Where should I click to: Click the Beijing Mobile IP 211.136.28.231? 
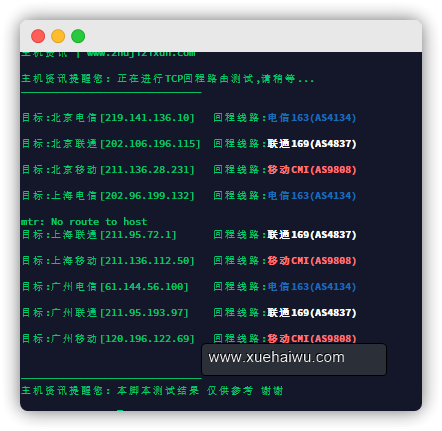[x=147, y=170]
